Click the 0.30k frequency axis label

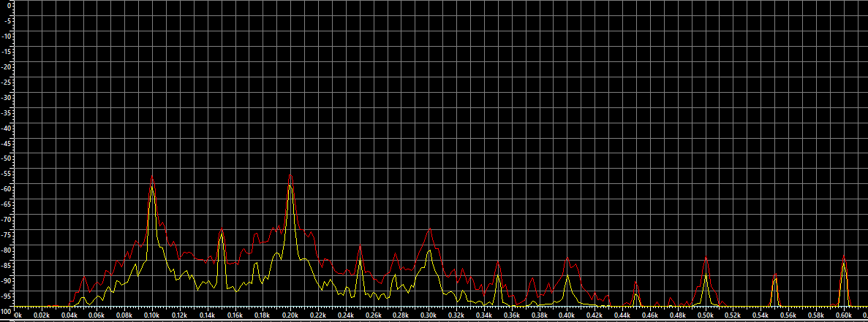(429, 315)
